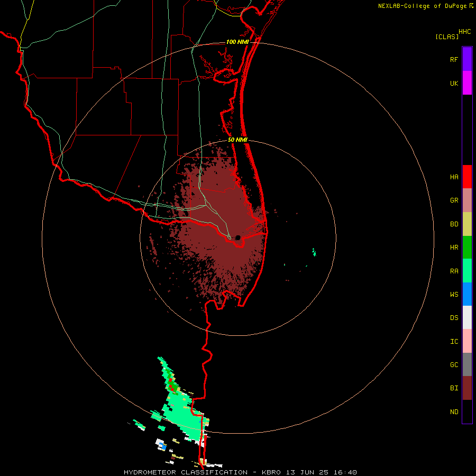Click the dark green HR legend swatch
This screenshot has height=476, width=476.
click(x=467, y=248)
